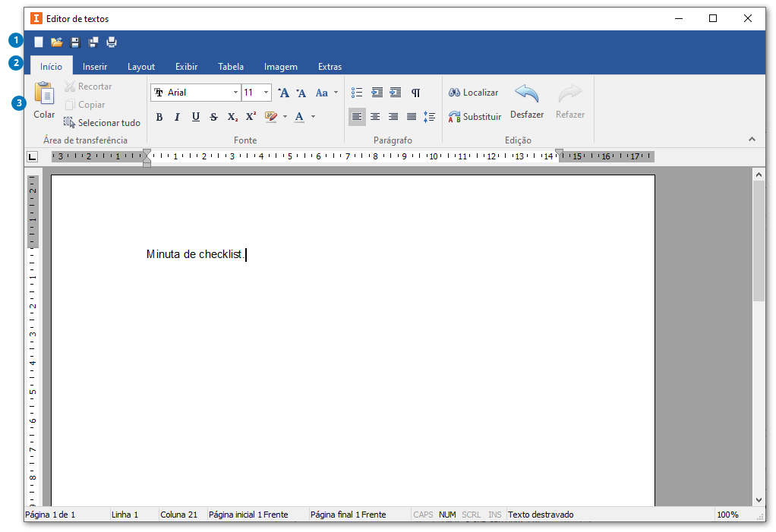Toggle superscript formatting
Viewport: 776px width, 532px height.
click(x=251, y=117)
